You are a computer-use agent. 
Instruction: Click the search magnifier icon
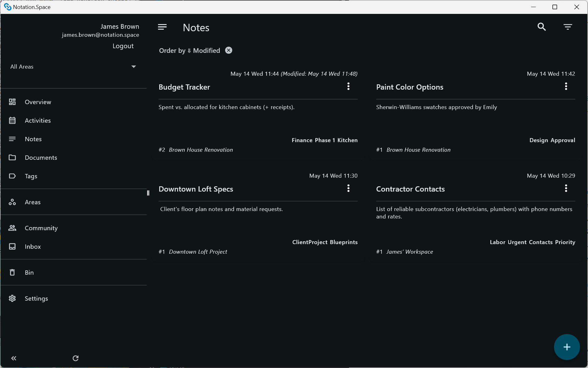[x=542, y=27]
